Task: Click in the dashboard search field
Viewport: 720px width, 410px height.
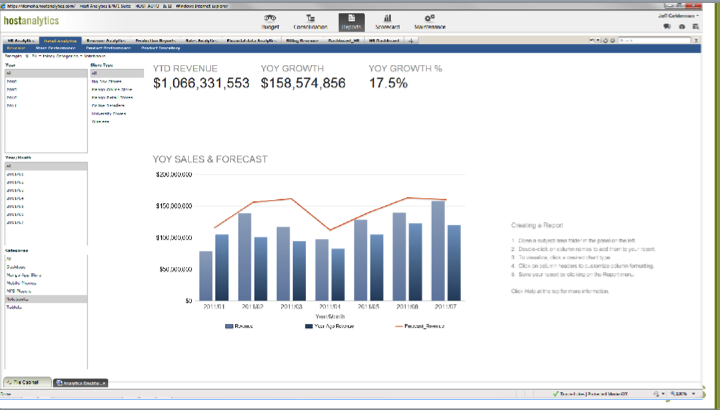Action: (x=654, y=40)
